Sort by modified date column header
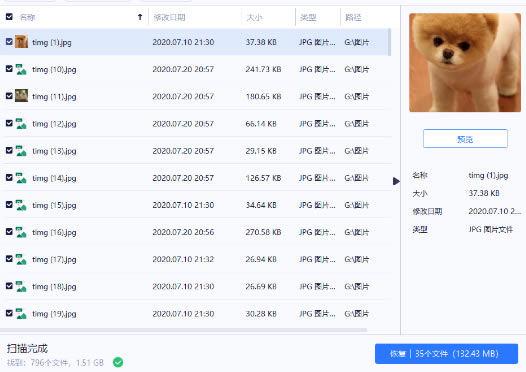Viewport: 526px width, 372px height. pyautogui.click(x=169, y=17)
